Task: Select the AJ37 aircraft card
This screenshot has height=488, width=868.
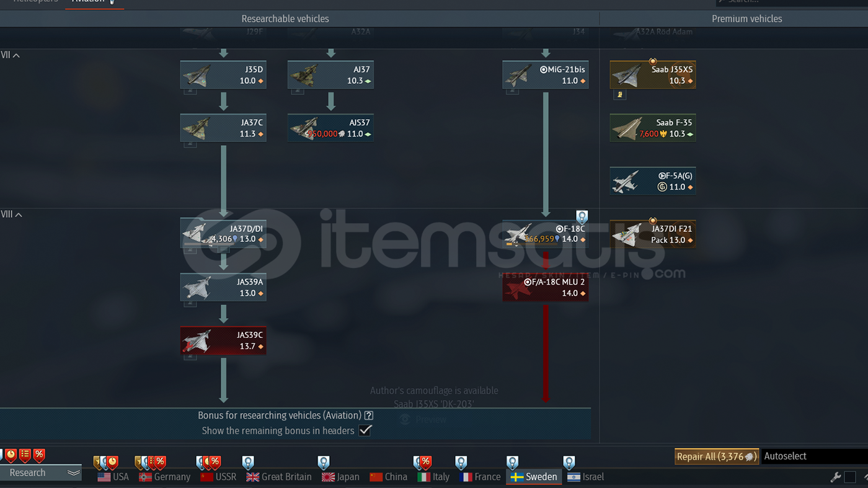Action: [330, 74]
